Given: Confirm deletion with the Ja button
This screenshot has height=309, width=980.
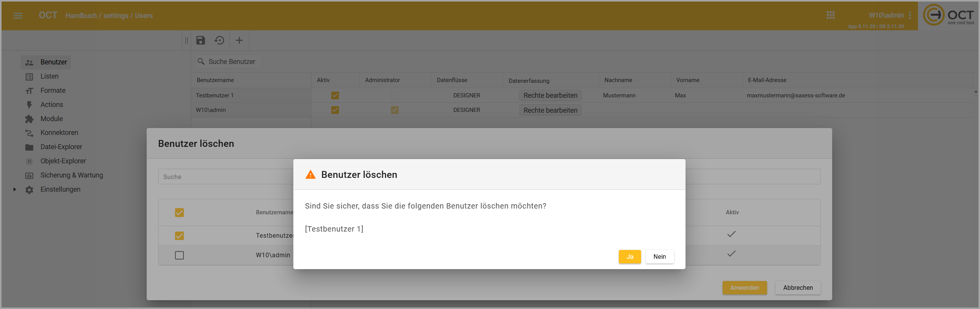Looking at the screenshot, I should pos(630,257).
